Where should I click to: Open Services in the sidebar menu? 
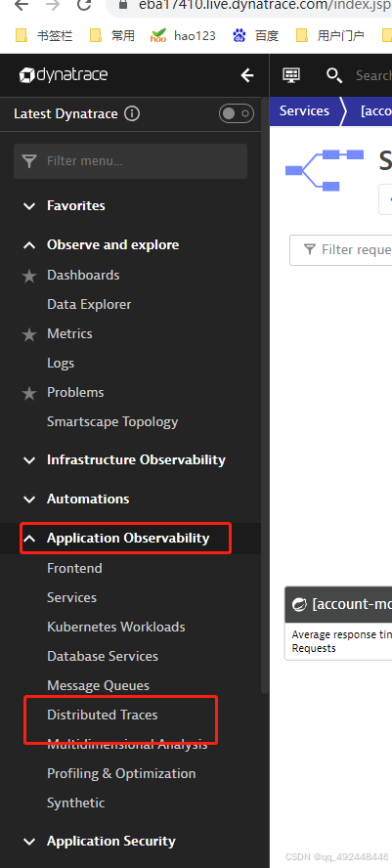click(71, 598)
